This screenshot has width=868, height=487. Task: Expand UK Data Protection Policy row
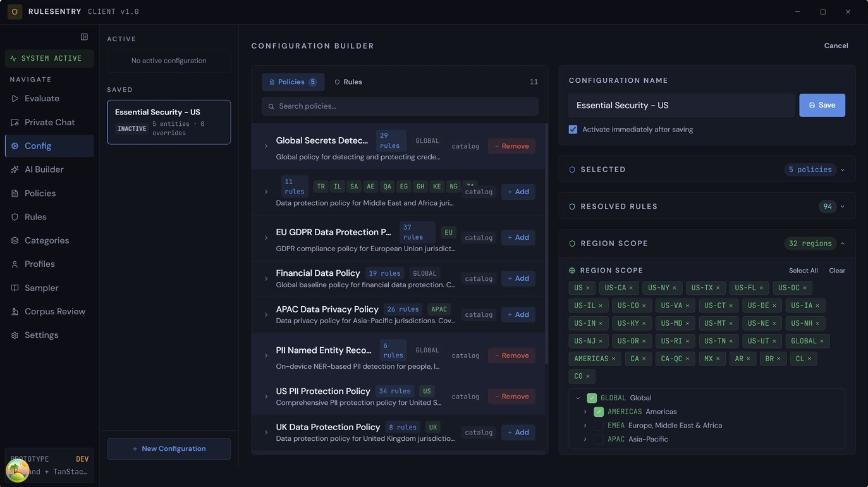coord(266,433)
